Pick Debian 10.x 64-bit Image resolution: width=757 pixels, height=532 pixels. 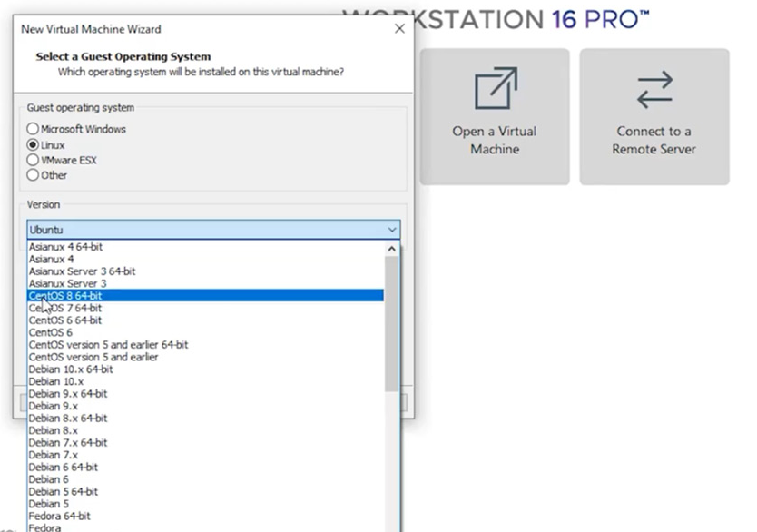coord(206,369)
